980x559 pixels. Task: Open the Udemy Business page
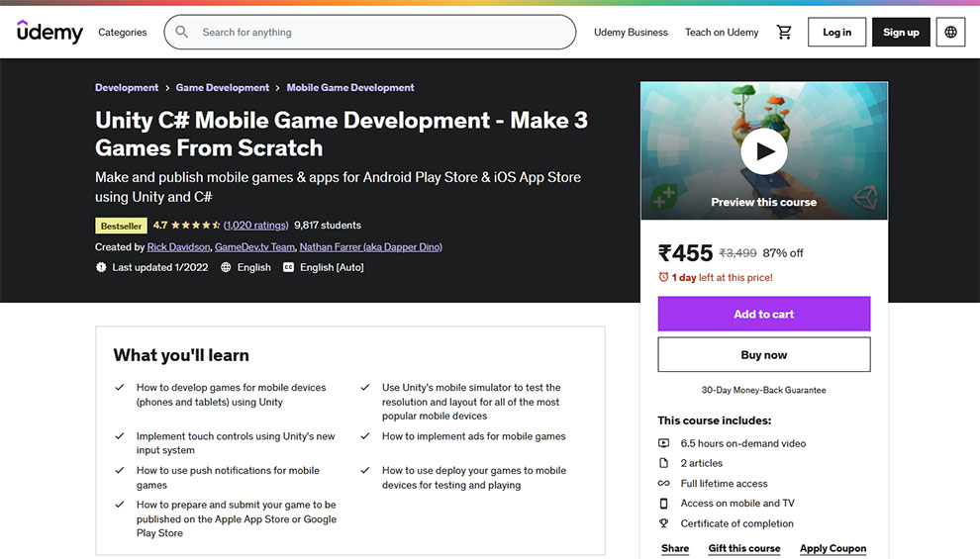click(631, 32)
